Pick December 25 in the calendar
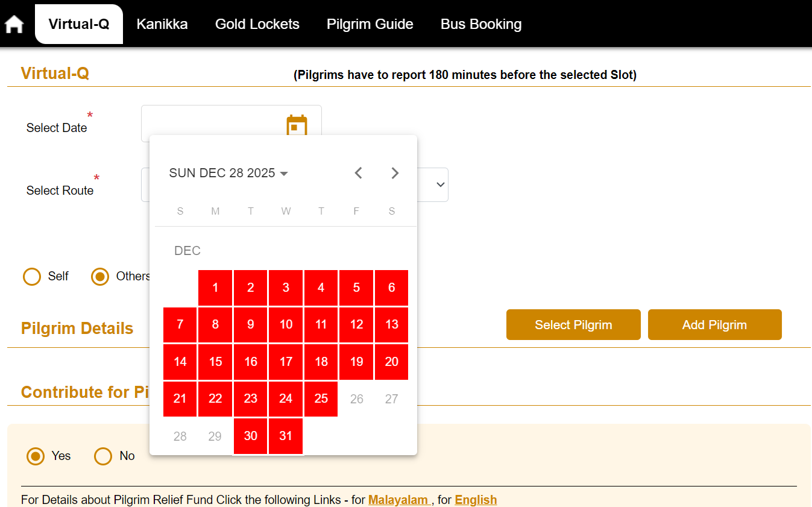The height and width of the screenshot is (507, 812). point(321,399)
